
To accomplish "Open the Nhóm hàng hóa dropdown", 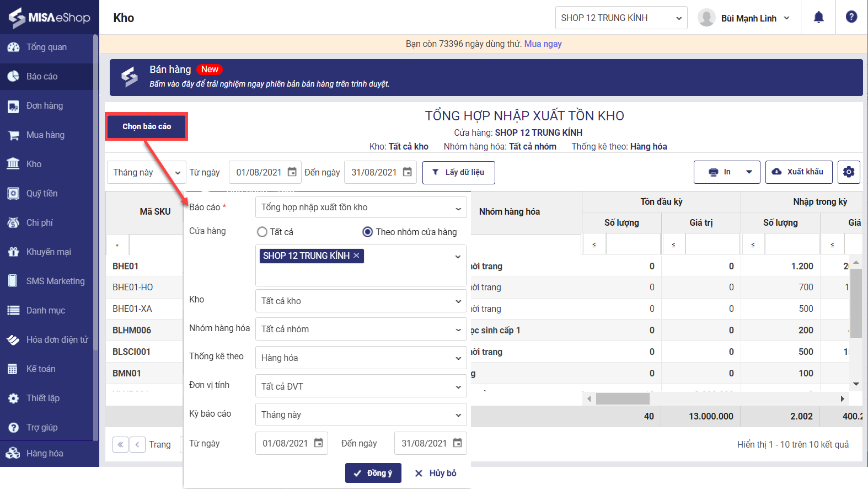I will pyautogui.click(x=361, y=329).
